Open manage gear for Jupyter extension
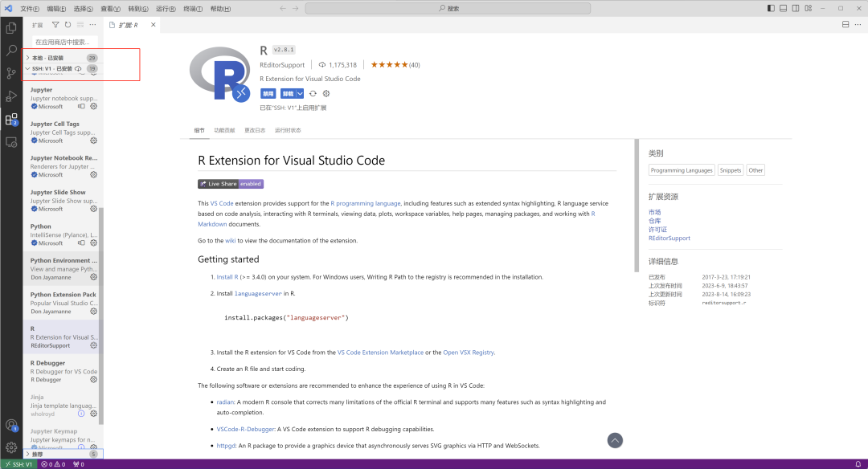 [93, 106]
